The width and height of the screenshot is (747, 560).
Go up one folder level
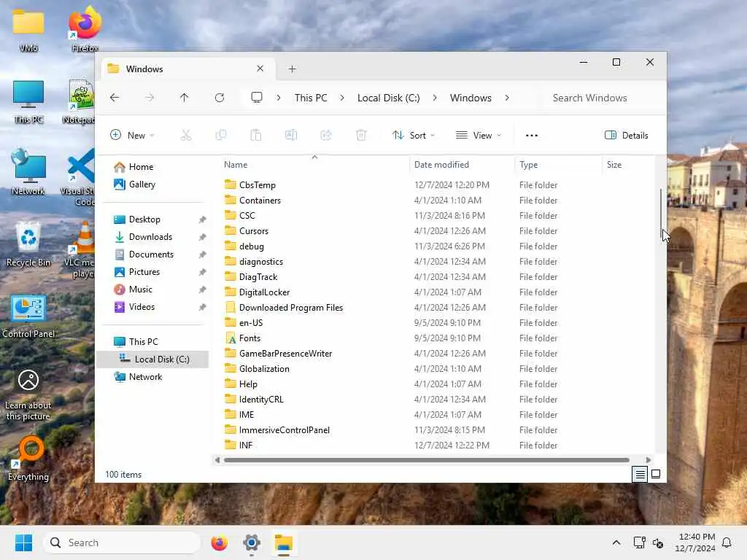point(184,98)
